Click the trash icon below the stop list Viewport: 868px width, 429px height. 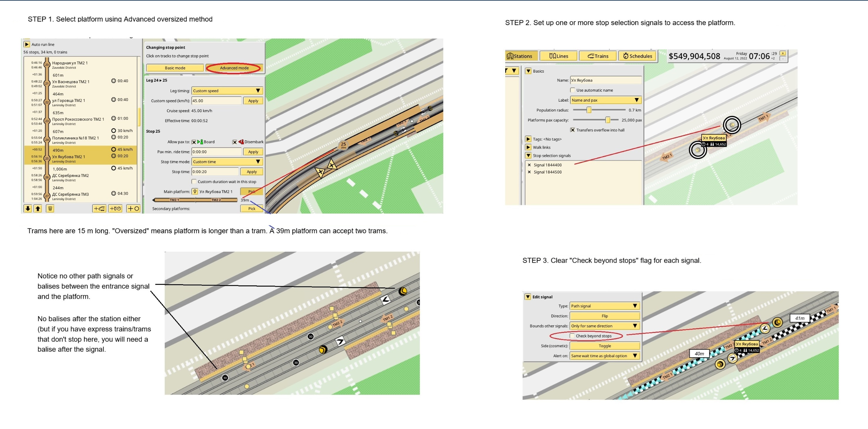(x=50, y=208)
